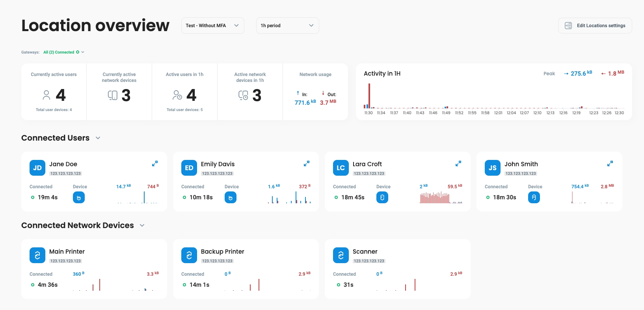Collapse the Connected Users section

(98, 138)
